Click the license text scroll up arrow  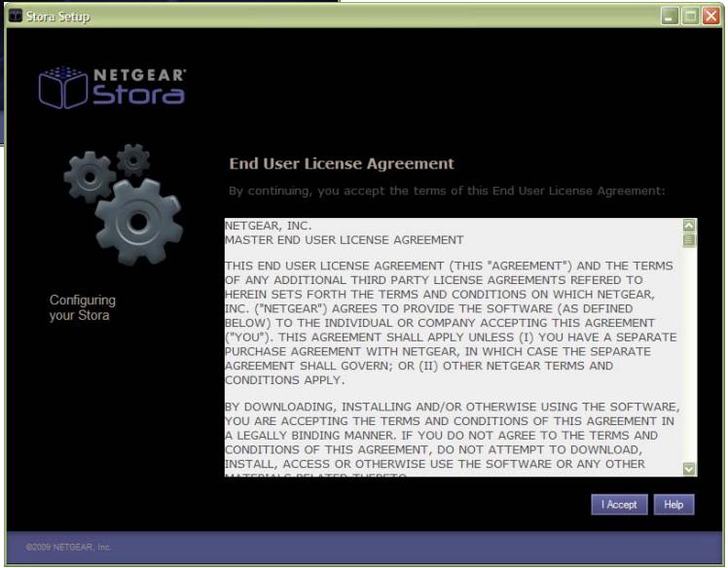pyautogui.click(x=689, y=226)
